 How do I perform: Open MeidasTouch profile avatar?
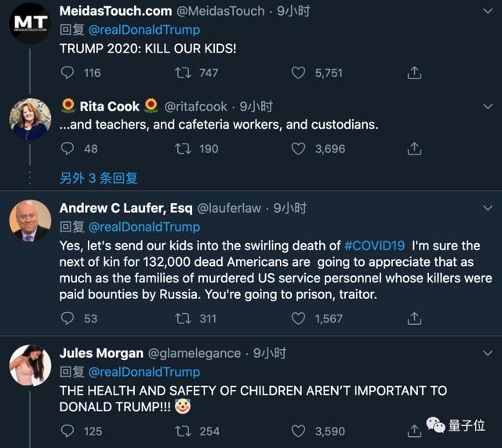(x=30, y=25)
